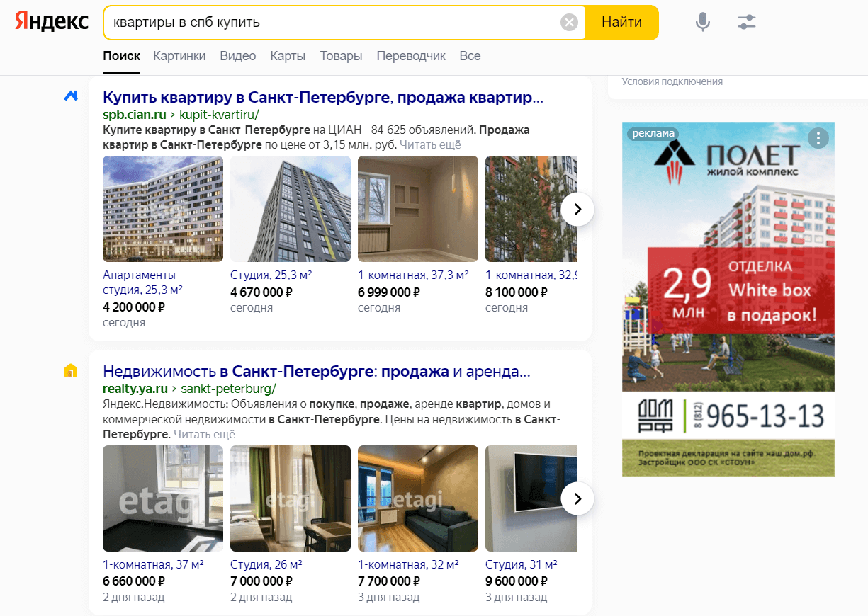Open the 7 000 000 ₽ studio photo
The image size is (868, 616).
click(291, 498)
